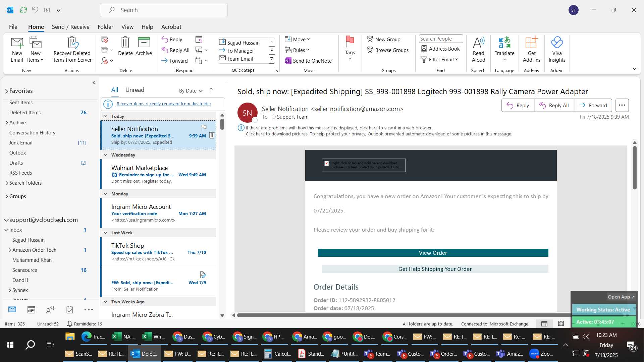
Task: Open the Tasks view icon
Action: point(69,310)
